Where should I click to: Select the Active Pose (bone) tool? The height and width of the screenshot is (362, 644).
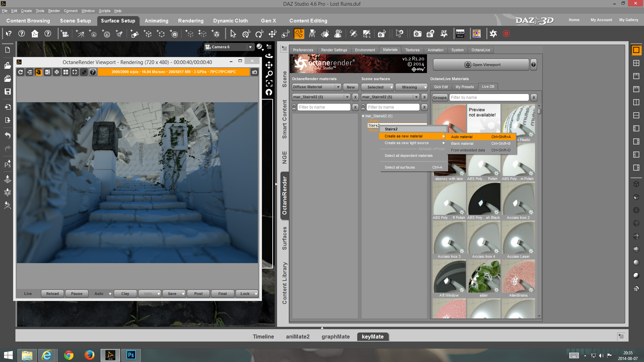click(299, 34)
